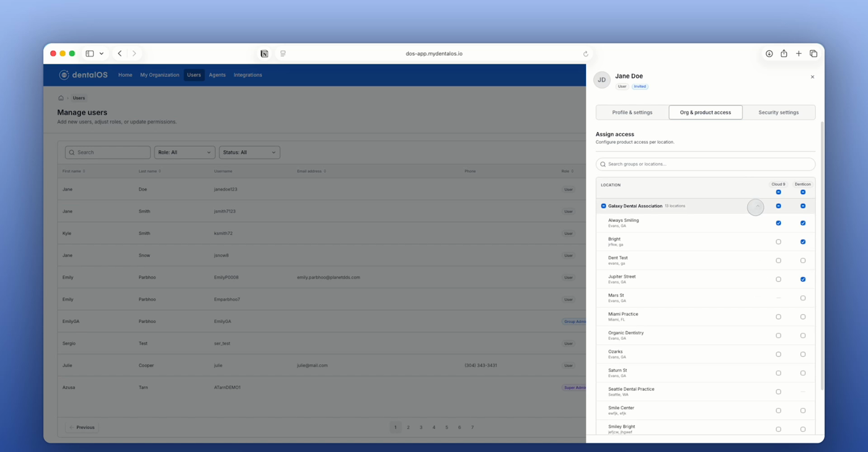Toggle Galaxy Dental Association group checkbox
The height and width of the screenshot is (452, 868).
(603, 206)
